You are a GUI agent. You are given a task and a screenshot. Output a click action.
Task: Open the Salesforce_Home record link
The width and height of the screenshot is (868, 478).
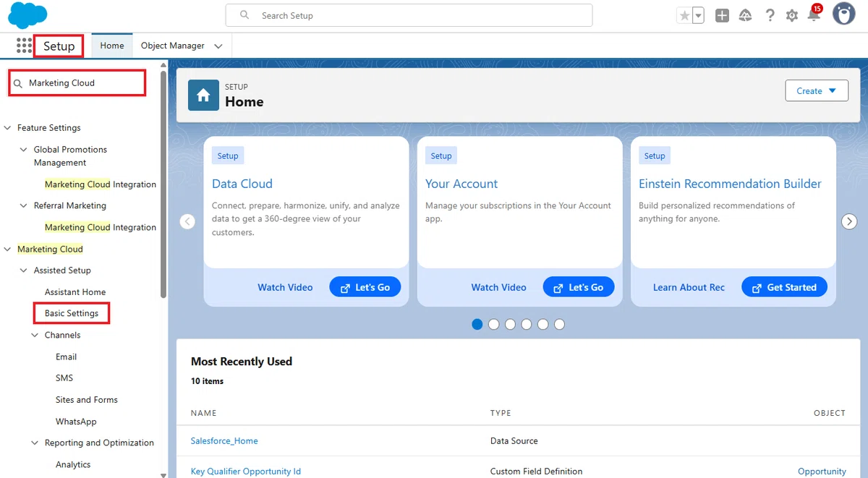pyautogui.click(x=224, y=440)
